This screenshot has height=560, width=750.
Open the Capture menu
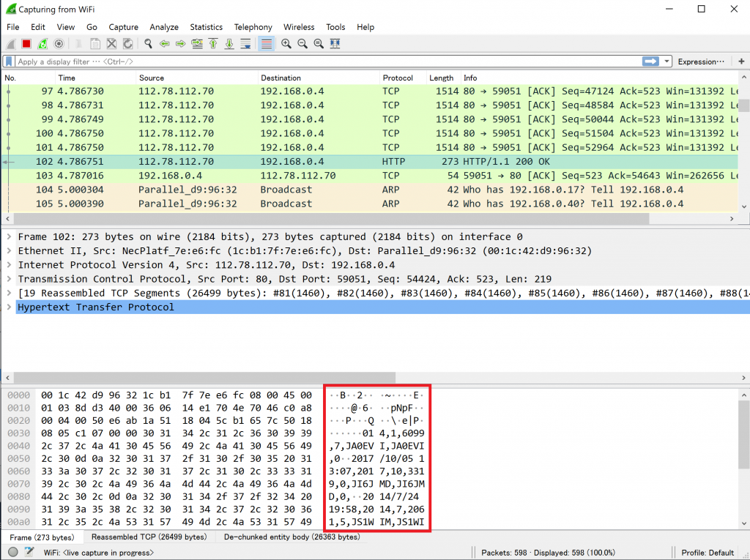(x=123, y=27)
